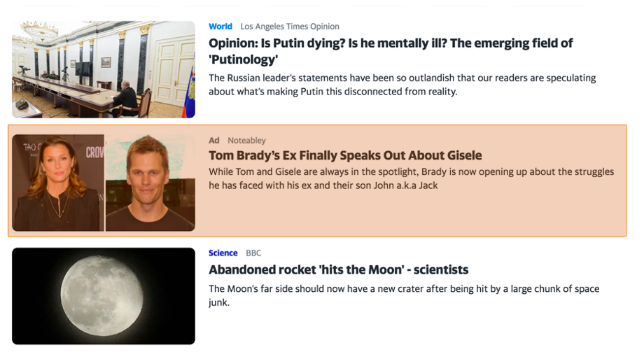Read the Putin article summary text

[x=402, y=85]
